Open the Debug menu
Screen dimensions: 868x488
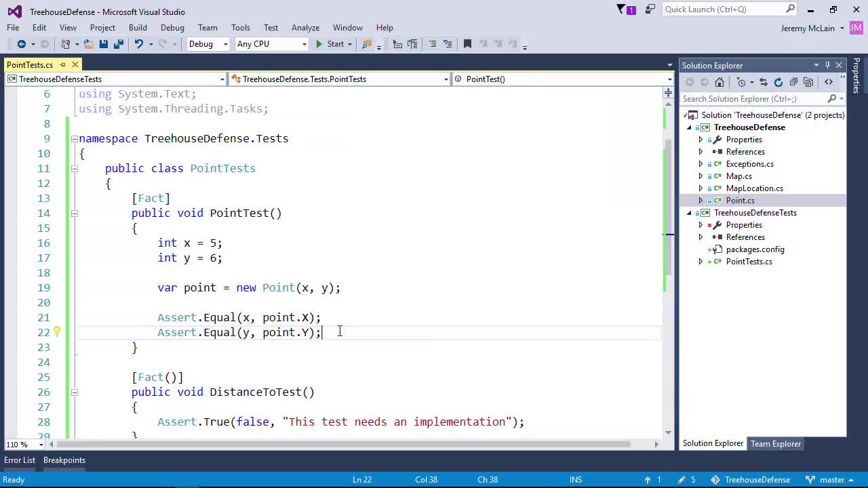coord(172,28)
